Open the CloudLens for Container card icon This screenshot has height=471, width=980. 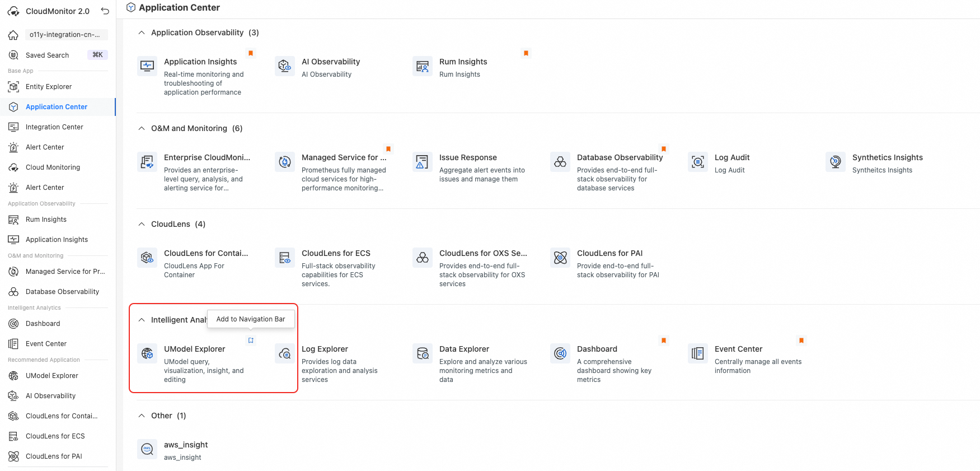147,258
